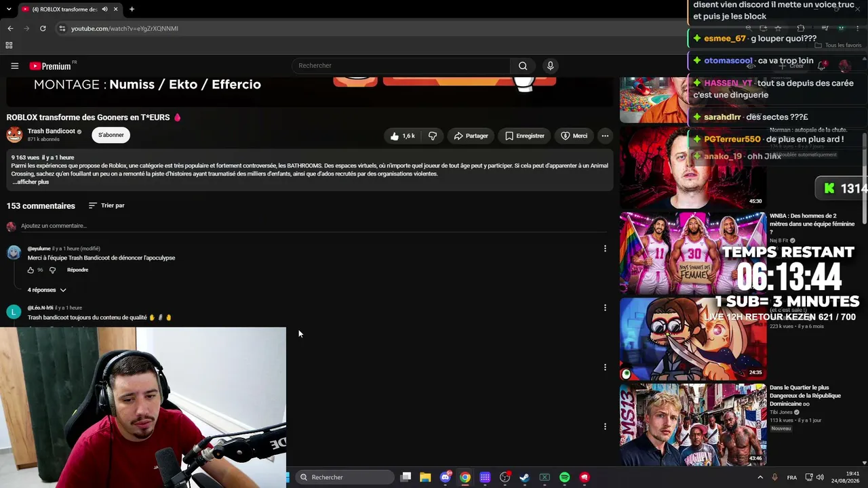Click the YouTube Rechercher search field
Screen dimensions: 868x488
coord(401,66)
